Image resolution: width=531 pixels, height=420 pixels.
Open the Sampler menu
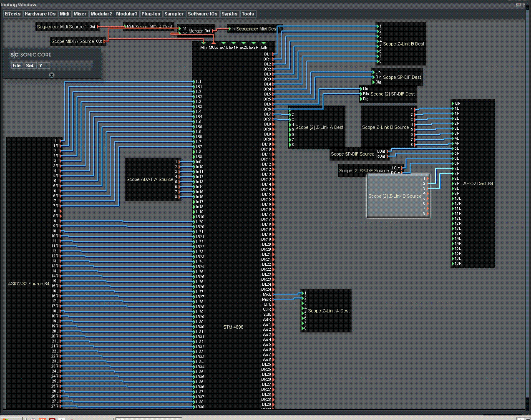pyautogui.click(x=174, y=14)
